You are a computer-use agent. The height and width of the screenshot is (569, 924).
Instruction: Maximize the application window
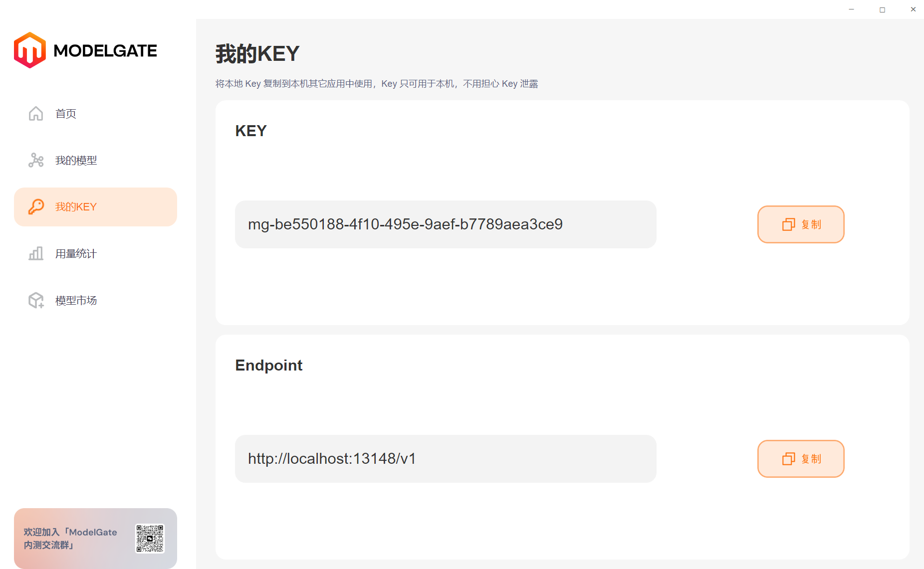(882, 9)
